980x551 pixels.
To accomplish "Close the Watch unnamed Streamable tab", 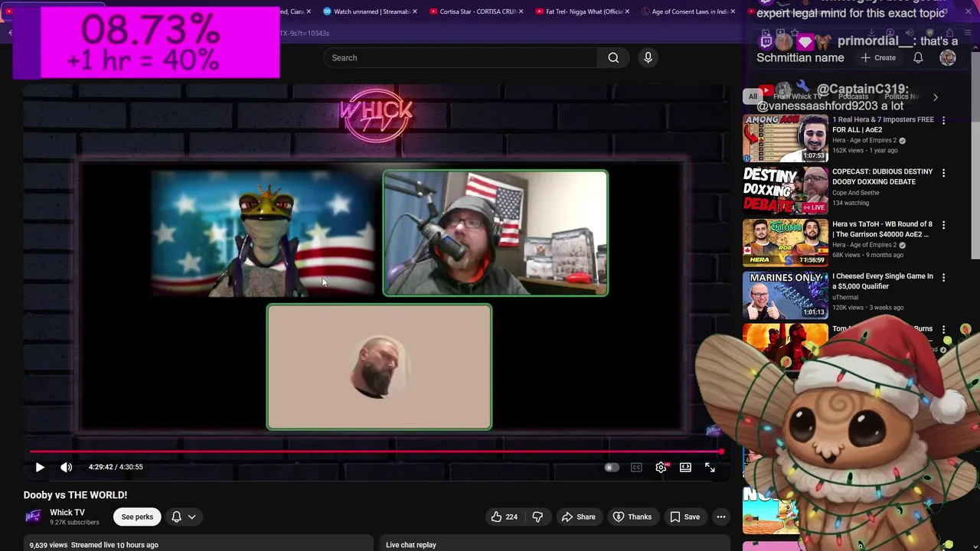I will click(416, 11).
